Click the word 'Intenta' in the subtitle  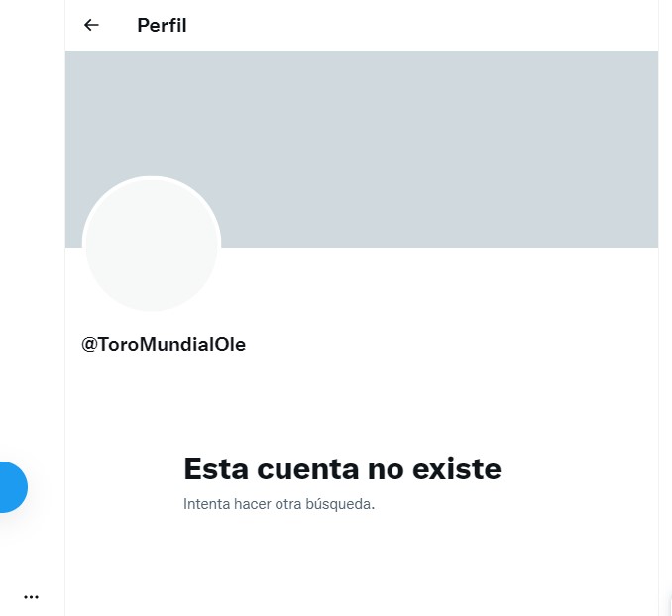(x=205, y=504)
